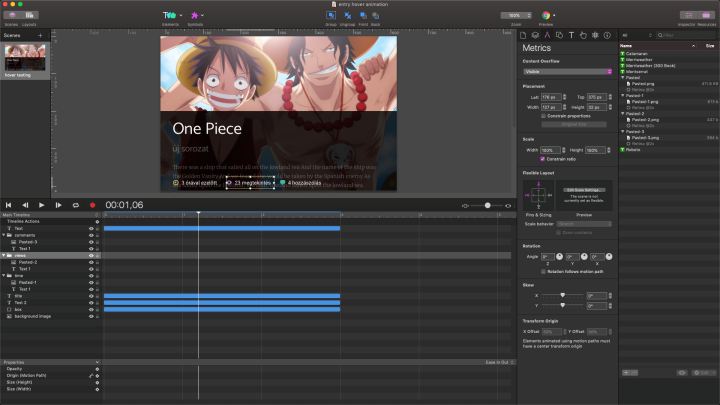The width and height of the screenshot is (720, 405).
Task: Add a Timeline Actions keyframe
Action: [x=97, y=222]
